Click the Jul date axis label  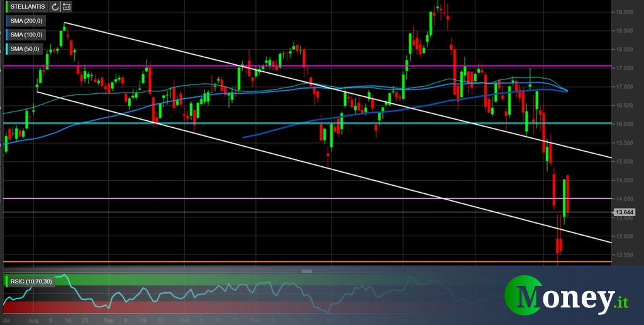[6, 320]
